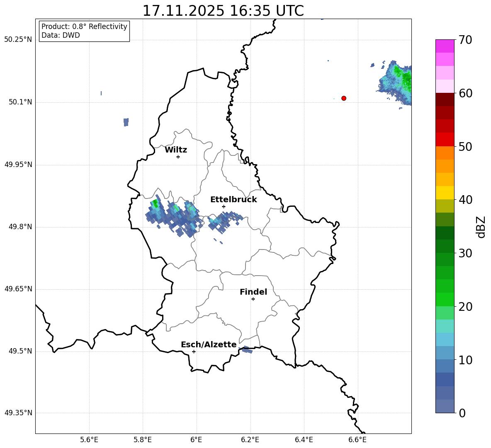Click the 'Product: 0.8° Reflectivity' label
This screenshot has width=491, height=448.
point(84,27)
